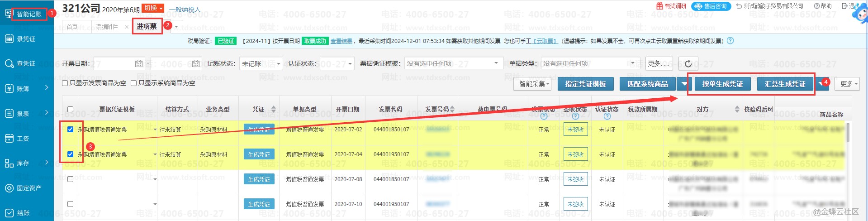The width and height of the screenshot is (868, 221).
Task: Click 按单生成凭证 button
Action: point(722,84)
